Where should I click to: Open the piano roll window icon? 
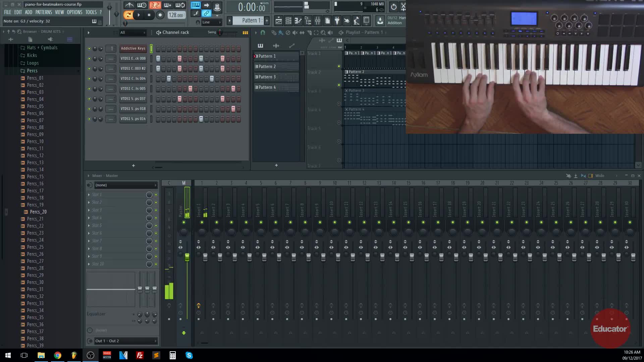coord(298,21)
